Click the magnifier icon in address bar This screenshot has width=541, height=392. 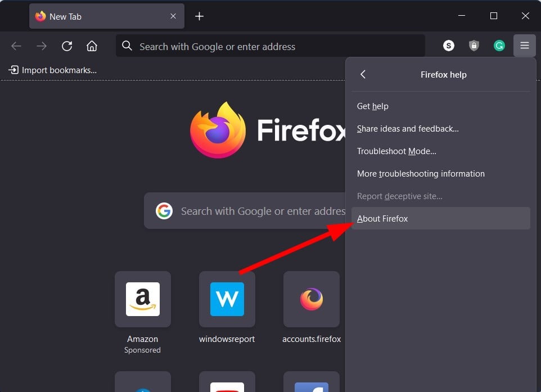[127, 46]
